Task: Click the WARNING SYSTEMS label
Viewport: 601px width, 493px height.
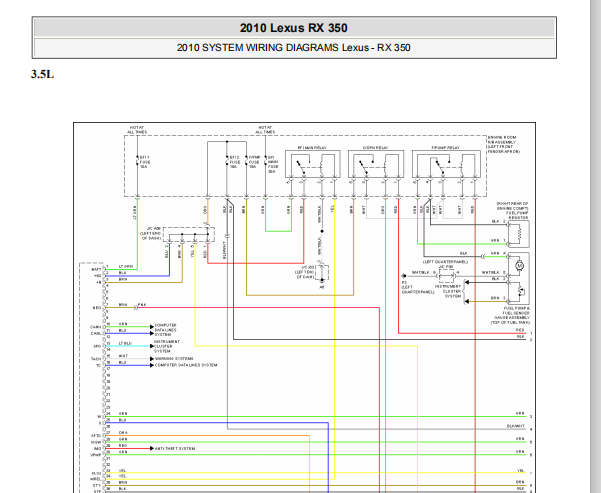Action: 174,359
